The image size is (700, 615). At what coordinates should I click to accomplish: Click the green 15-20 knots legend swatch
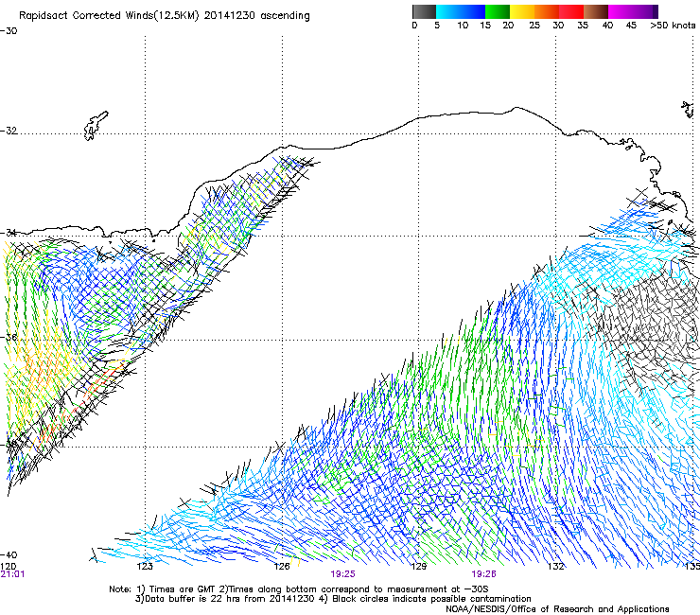click(x=498, y=11)
